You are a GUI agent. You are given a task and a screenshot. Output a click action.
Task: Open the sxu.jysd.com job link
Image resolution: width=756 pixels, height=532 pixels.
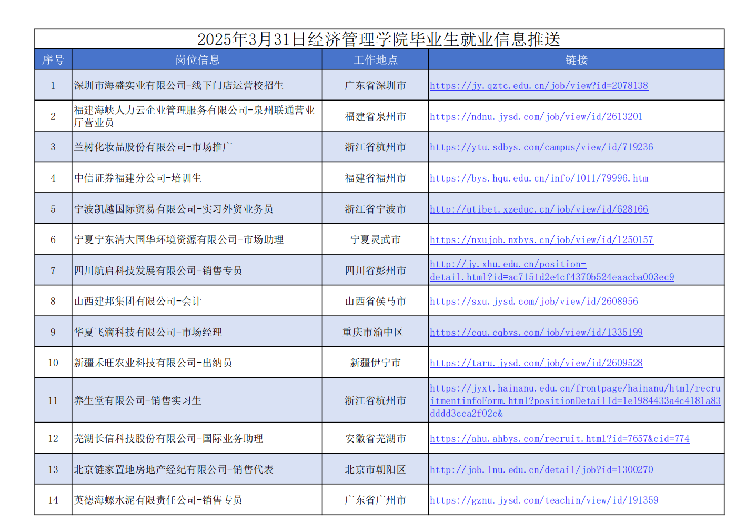click(533, 302)
